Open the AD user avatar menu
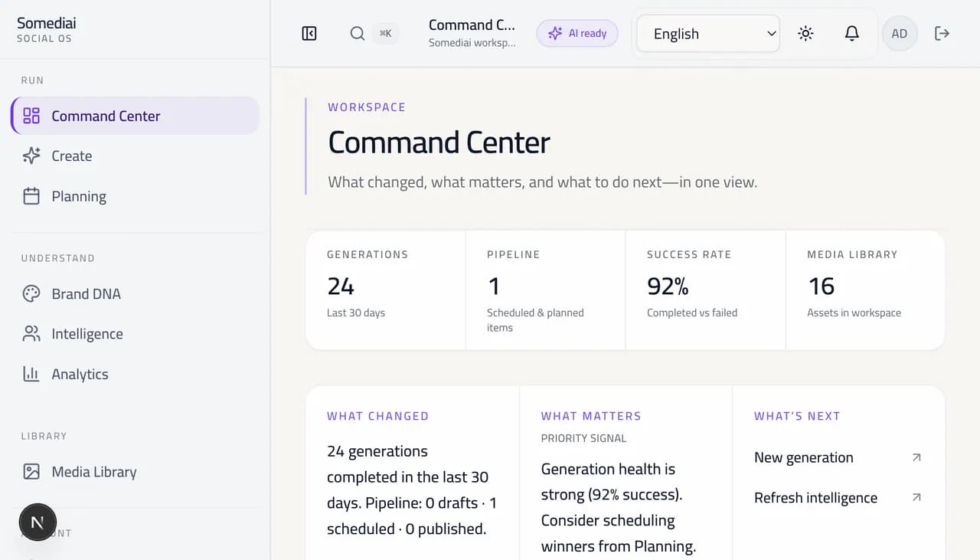The height and width of the screenshot is (560, 980). pyautogui.click(x=899, y=33)
